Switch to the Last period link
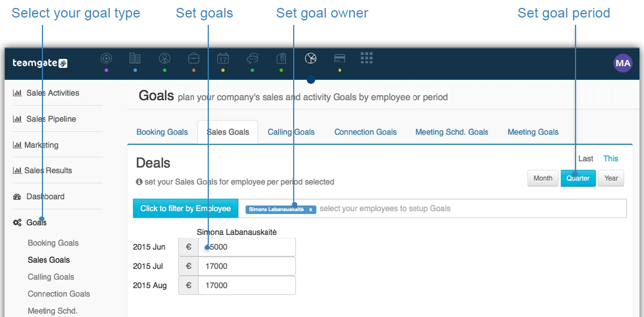Viewport: 644px width, 317px height. tap(586, 158)
